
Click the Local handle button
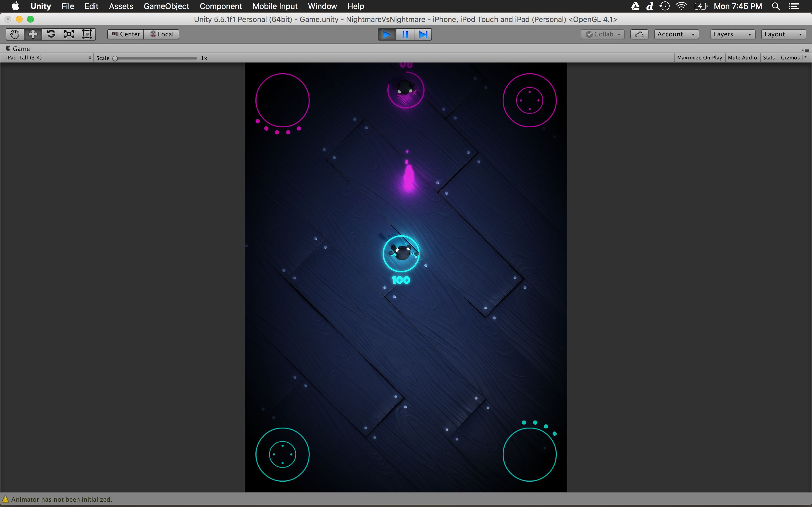tap(162, 34)
